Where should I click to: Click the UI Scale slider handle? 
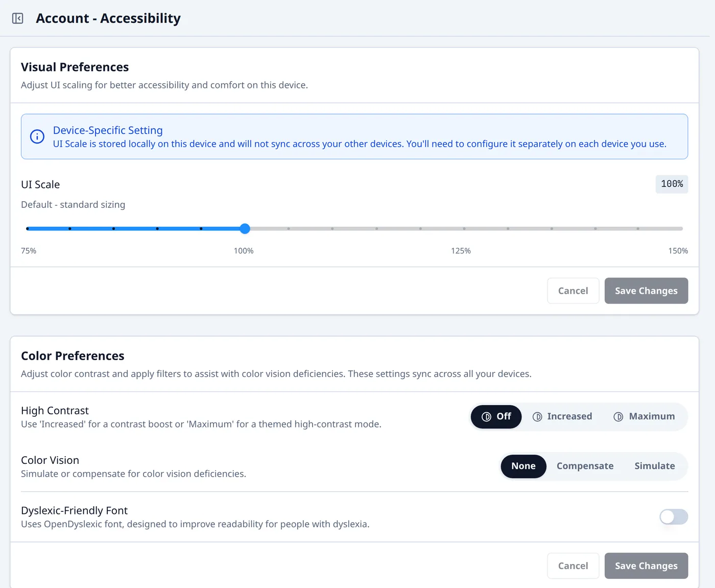click(x=245, y=228)
